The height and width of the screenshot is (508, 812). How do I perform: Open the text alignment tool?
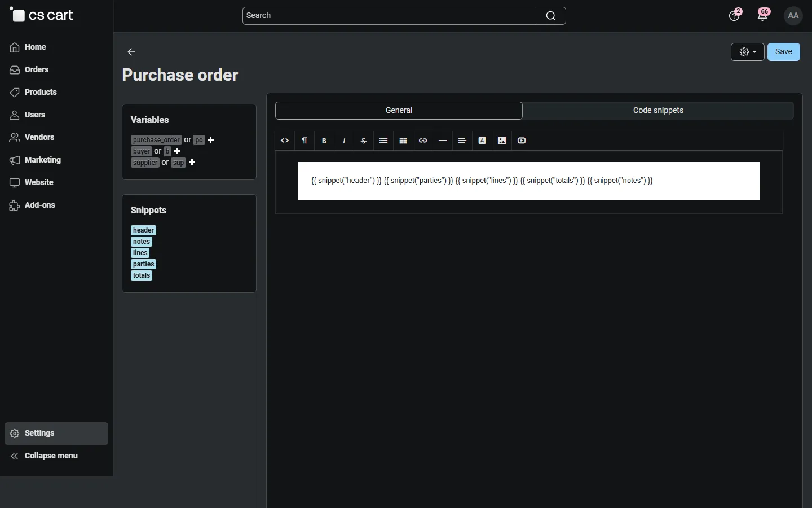tap(463, 141)
